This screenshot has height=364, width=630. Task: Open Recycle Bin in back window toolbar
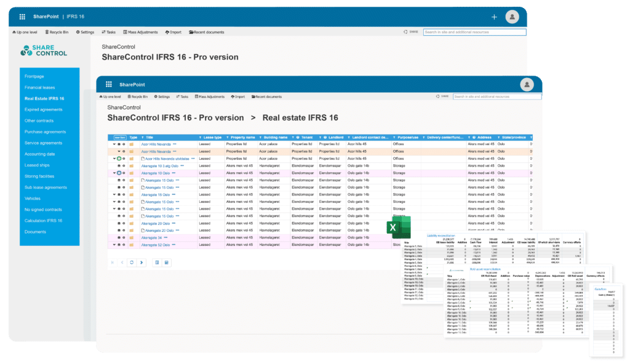point(57,32)
